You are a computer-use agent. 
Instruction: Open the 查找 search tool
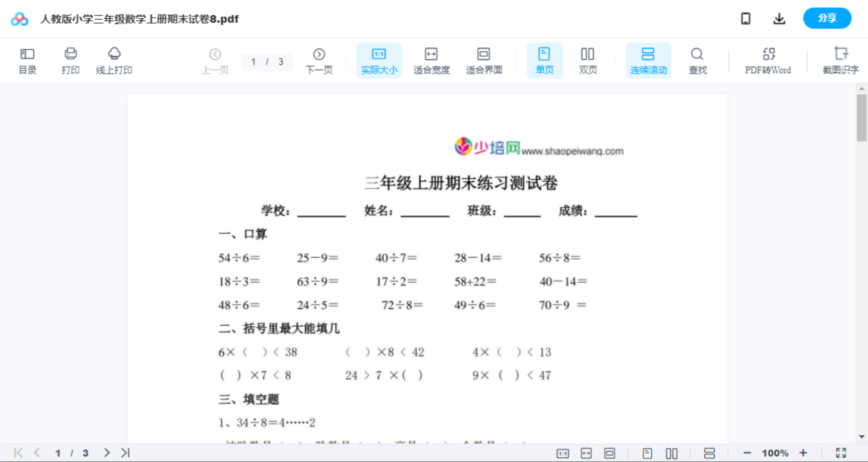tap(697, 60)
